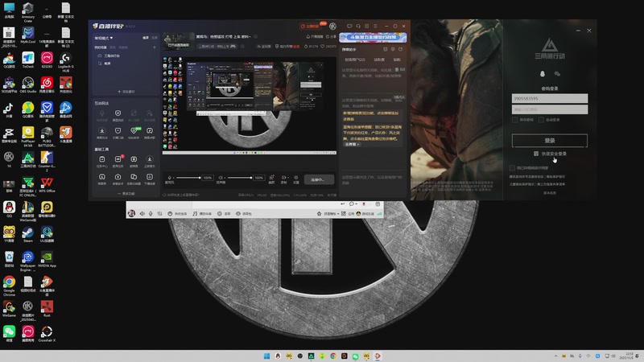Click avatar icon in streaming app title bar
Image resolution: width=644 pixels, height=362 pixels.
coord(332,26)
